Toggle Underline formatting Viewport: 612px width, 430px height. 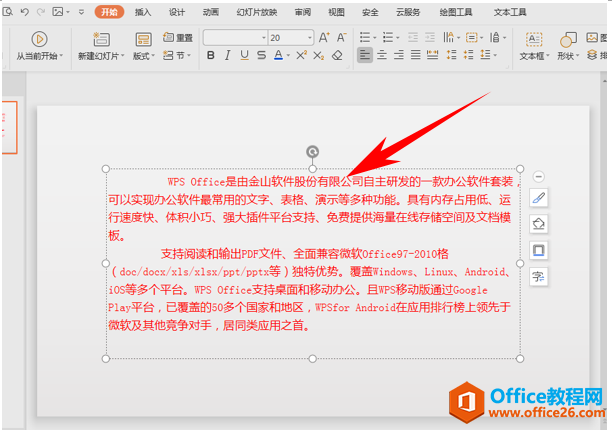[244, 55]
